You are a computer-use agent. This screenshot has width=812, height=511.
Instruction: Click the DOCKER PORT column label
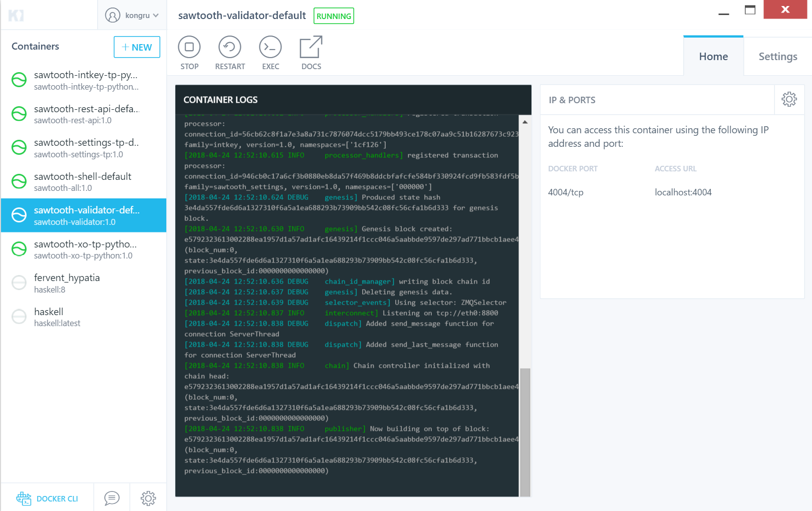tap(573, 169)
